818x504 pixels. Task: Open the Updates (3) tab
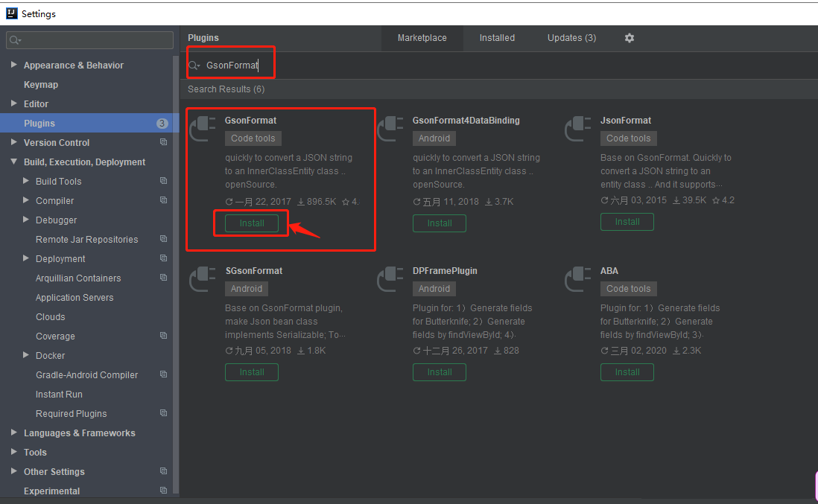(571, 38)
